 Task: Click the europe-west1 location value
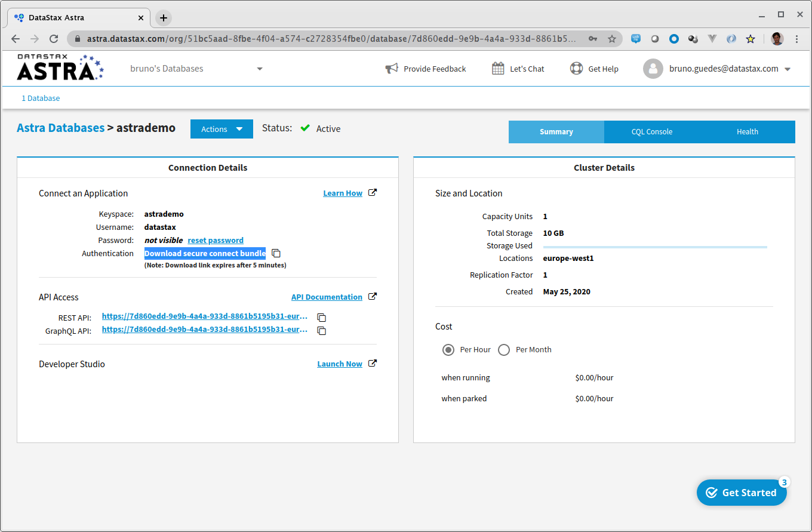[x=568, y=259]
